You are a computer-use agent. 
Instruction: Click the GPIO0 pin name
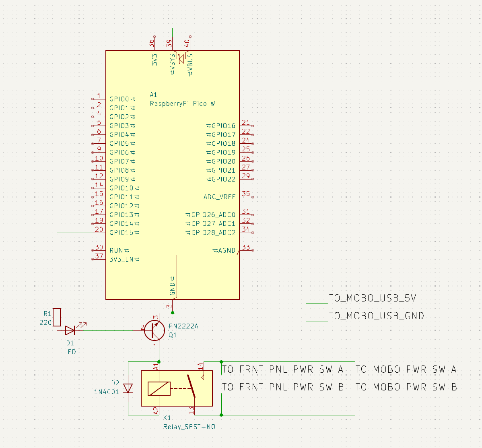pyautogui.click(x=119, y=99)
